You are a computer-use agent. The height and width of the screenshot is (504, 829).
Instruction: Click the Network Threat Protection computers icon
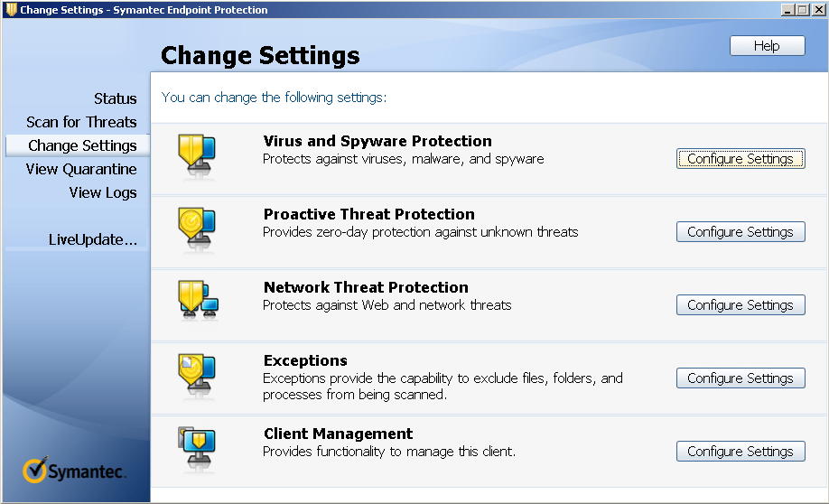click(x=199, y=301)
